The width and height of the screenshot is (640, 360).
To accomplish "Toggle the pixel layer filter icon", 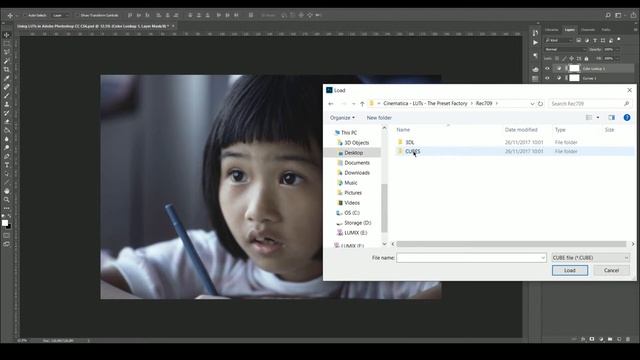I will coord(579,40).
